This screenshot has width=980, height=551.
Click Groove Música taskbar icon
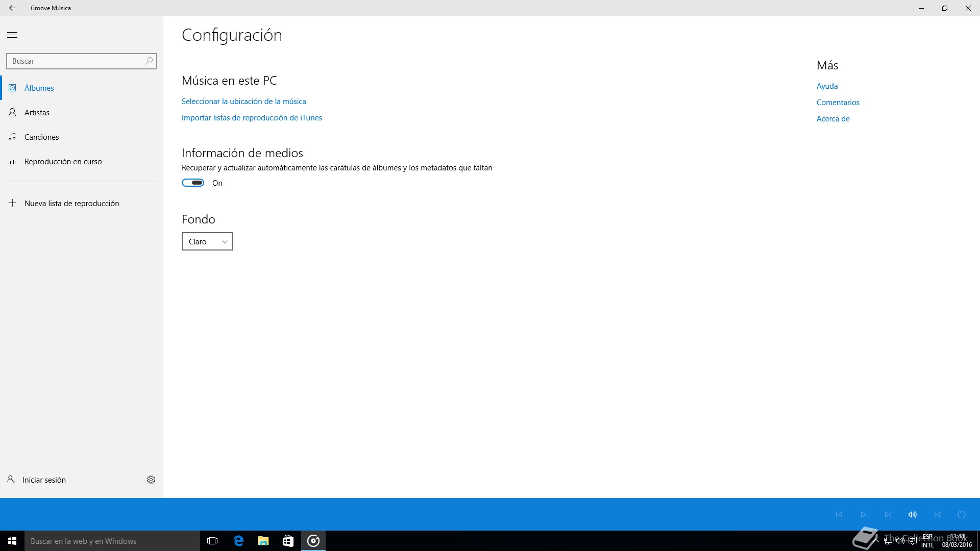point(313,541)
